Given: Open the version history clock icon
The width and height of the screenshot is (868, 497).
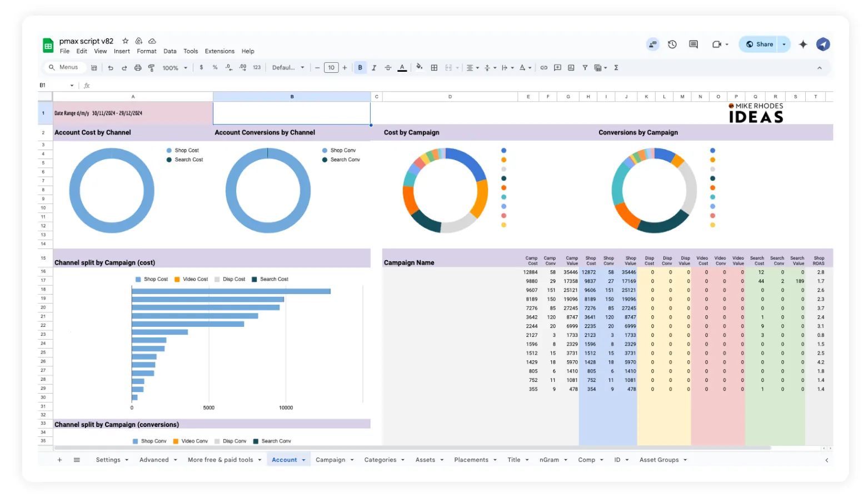Looking at the screenshot, I should pyautogui.click(x=672, y=44).
